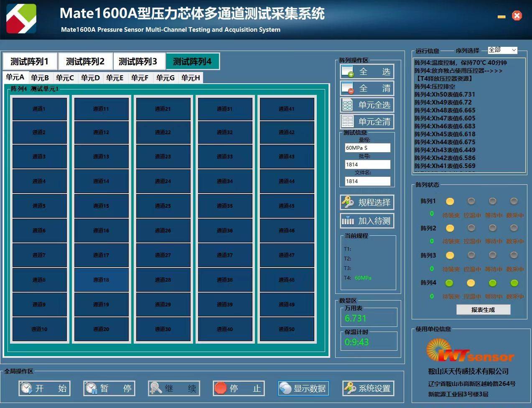Open the 单元D tab
The height and width of the screenshot is (408, 532).
click(90, 78)
